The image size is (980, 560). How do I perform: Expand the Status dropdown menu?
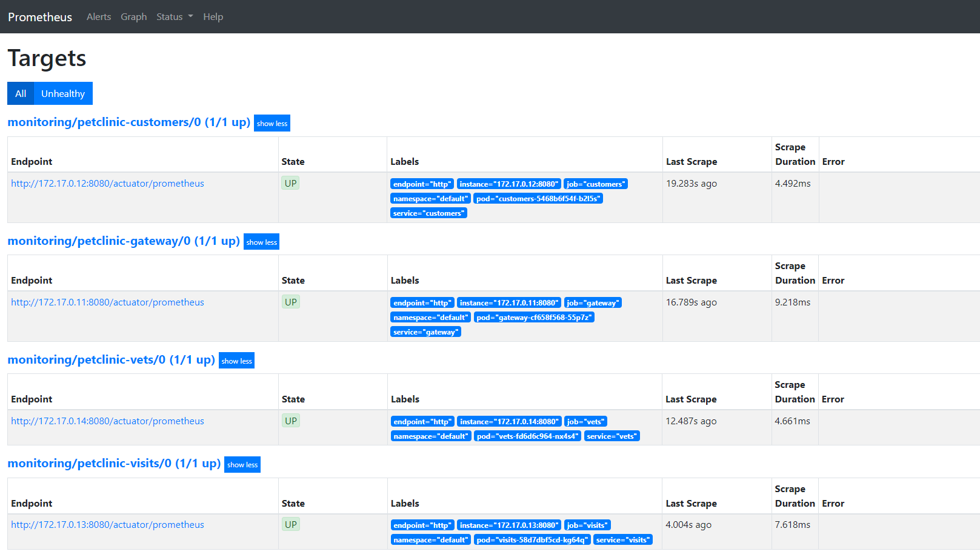[175, 17]
